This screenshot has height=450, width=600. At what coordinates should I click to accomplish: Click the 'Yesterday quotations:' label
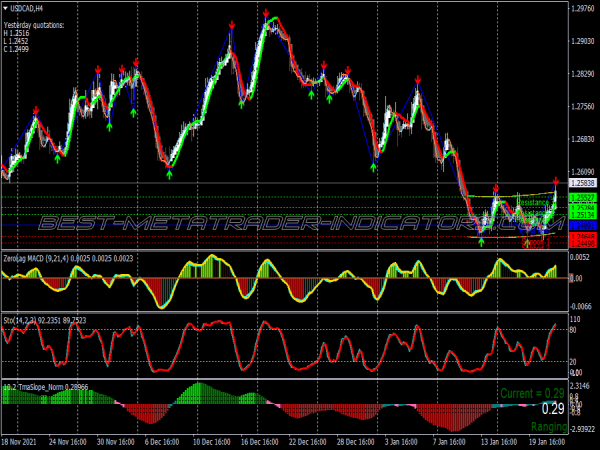pyautogui.click(x=34, y=25)
